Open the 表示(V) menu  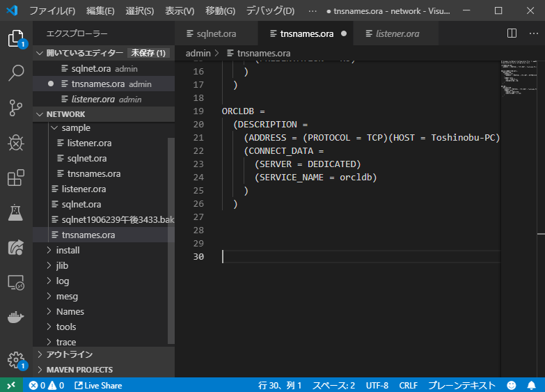[180, 10]
